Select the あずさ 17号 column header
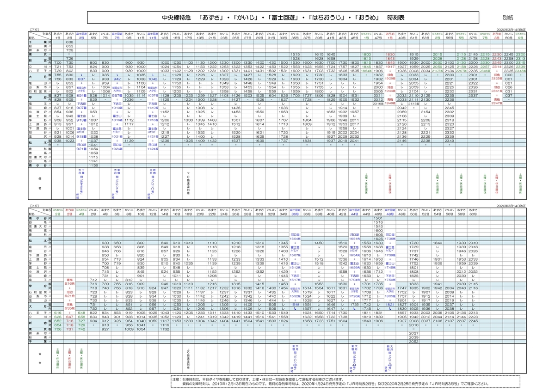 tap(188, 36)
